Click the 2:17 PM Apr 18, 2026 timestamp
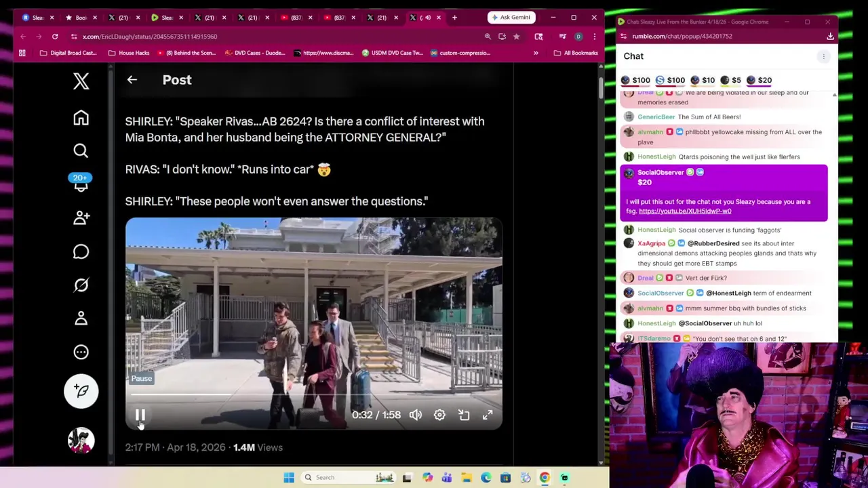 [175, 447]
